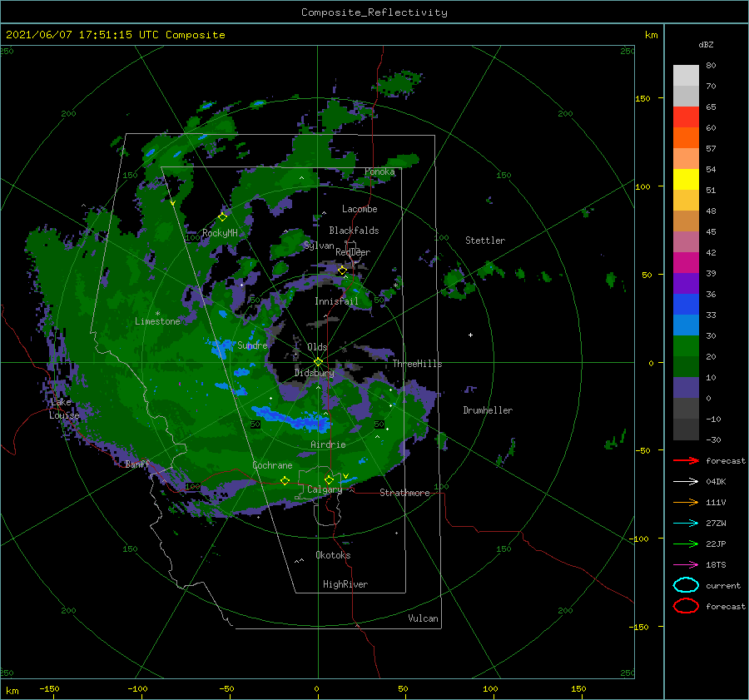Click the slate purple 10 dBZ color swatch

point(687,387)
